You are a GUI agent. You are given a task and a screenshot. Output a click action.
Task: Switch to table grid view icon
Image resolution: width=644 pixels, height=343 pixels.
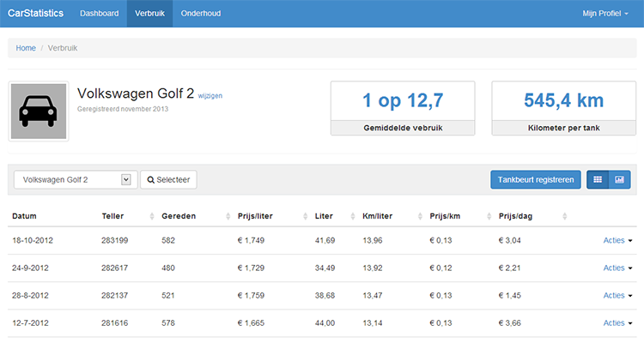[595, 180]
